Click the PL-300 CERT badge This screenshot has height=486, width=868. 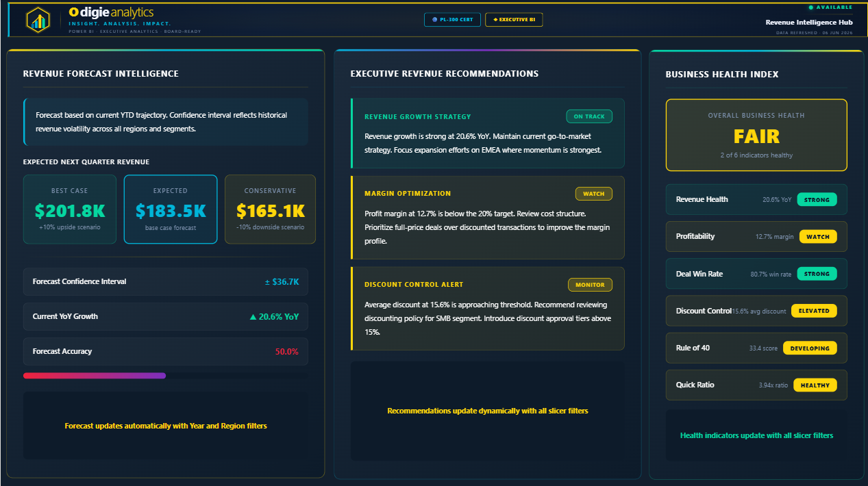point(453,19)
